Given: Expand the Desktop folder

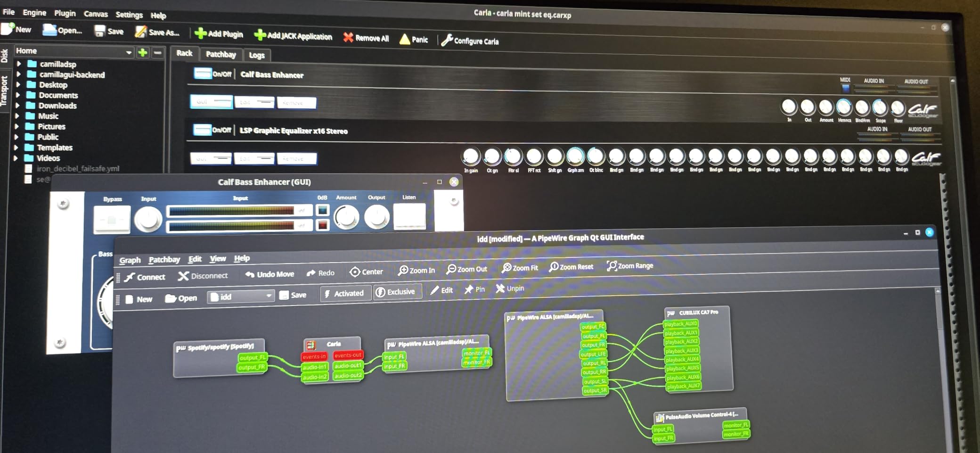Looking at the screenshot, I should pyautogui.click(x=18, y=84).
